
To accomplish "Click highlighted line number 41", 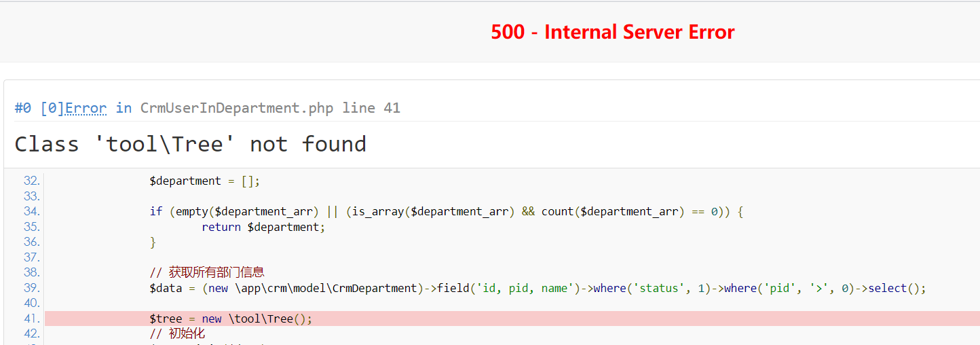I will (31, 319).
